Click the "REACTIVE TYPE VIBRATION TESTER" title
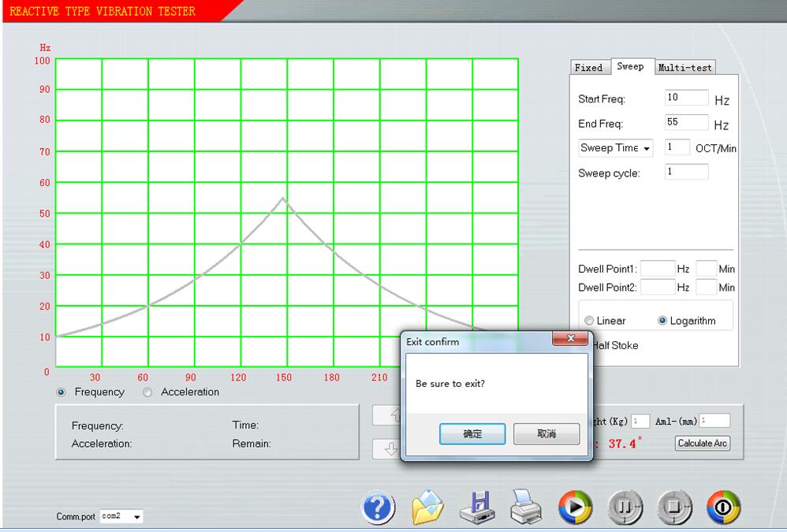The height and width of the screenshot is (532, 787). [103, 11]
